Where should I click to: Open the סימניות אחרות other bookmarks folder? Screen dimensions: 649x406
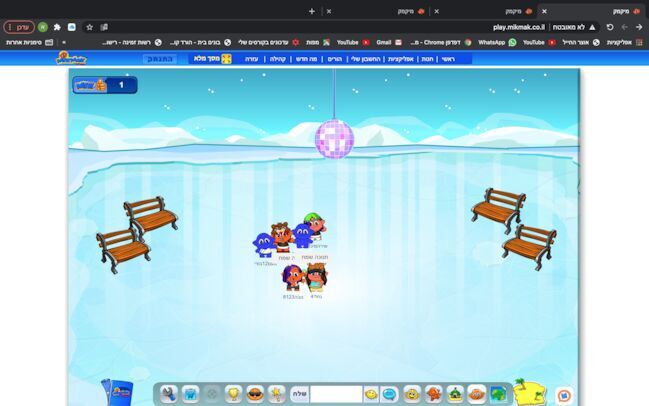[x=29, y=42]
